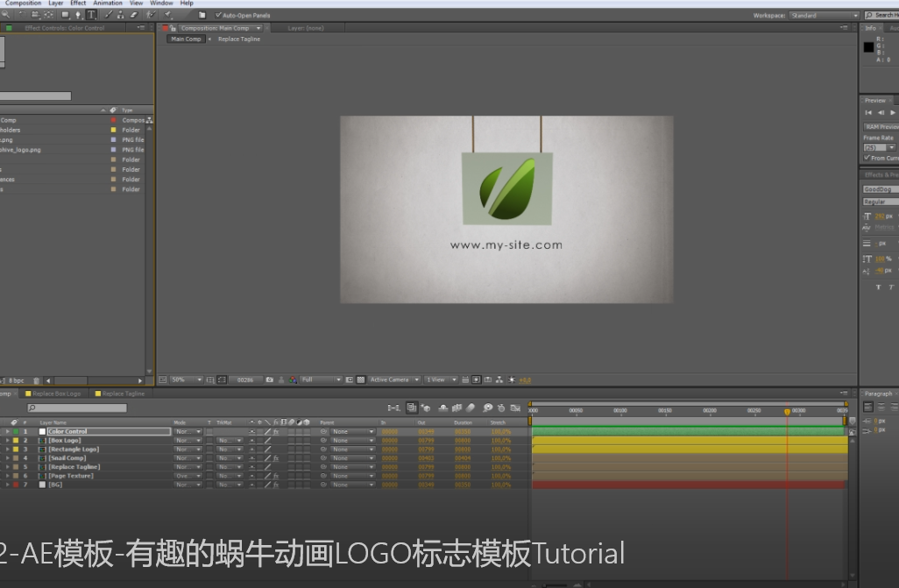This screenshot has width=899, height=588.
Task: Open Page Texture blending mode dropdown
Action: [x=188, y=476]
